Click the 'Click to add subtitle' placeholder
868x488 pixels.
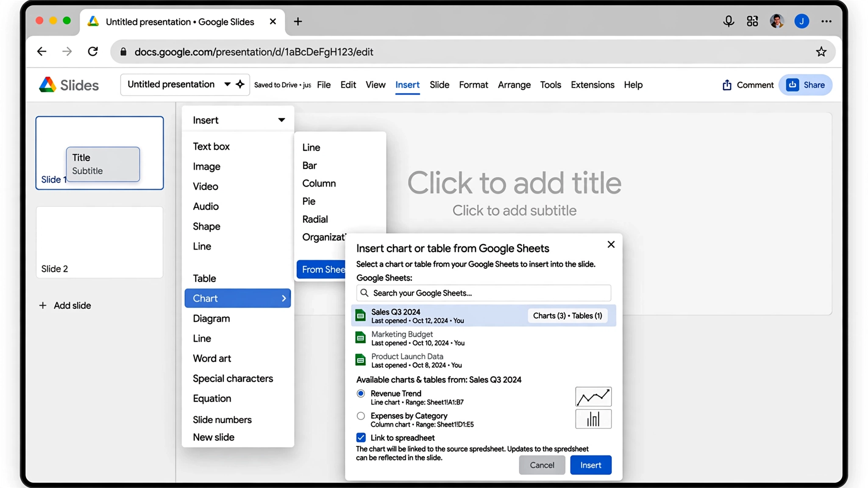click(x=514, y=211)
